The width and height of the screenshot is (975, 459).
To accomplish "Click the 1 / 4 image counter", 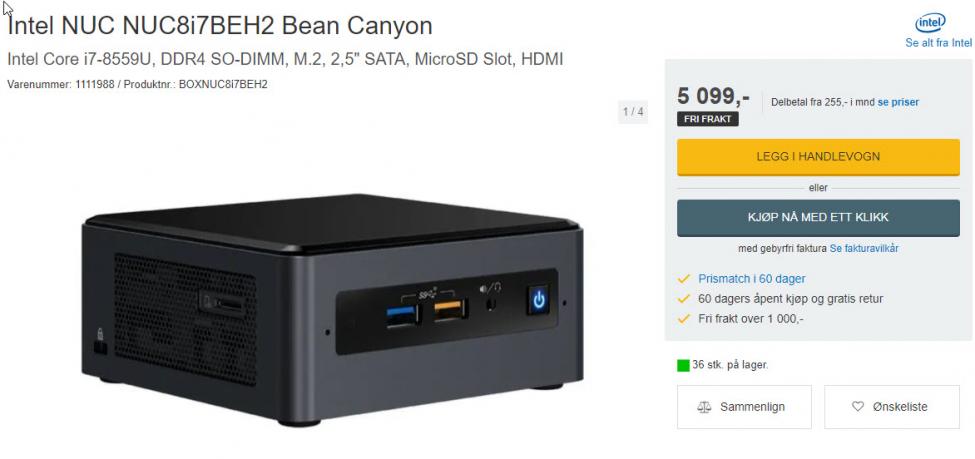I will (633, 112).
